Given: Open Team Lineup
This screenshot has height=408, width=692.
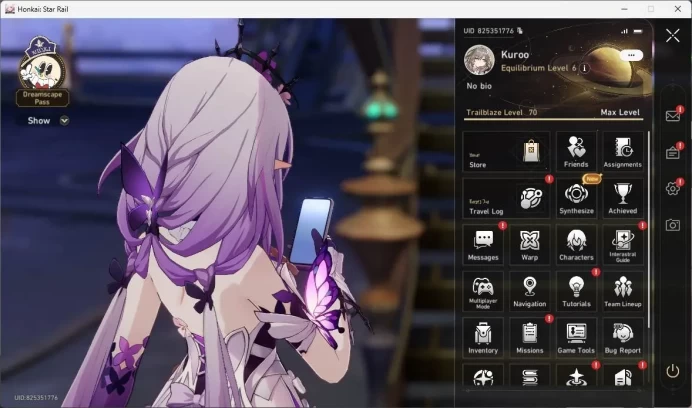Looking at the screenshot, I should click(x=622, y=291).
